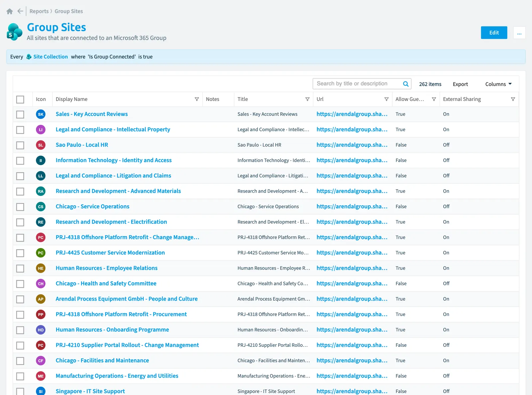
Task: Click False guest value for Information Technology row
Action: click(x=401, y=160)
